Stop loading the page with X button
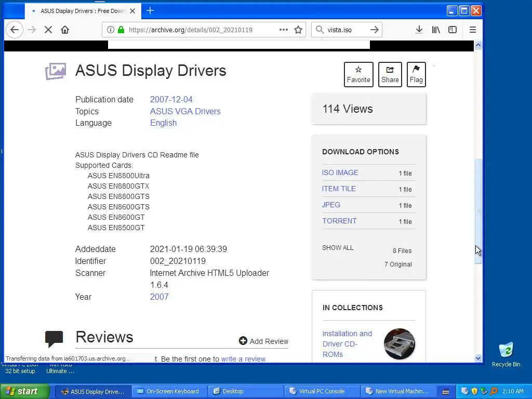 [x=48, y=30]
